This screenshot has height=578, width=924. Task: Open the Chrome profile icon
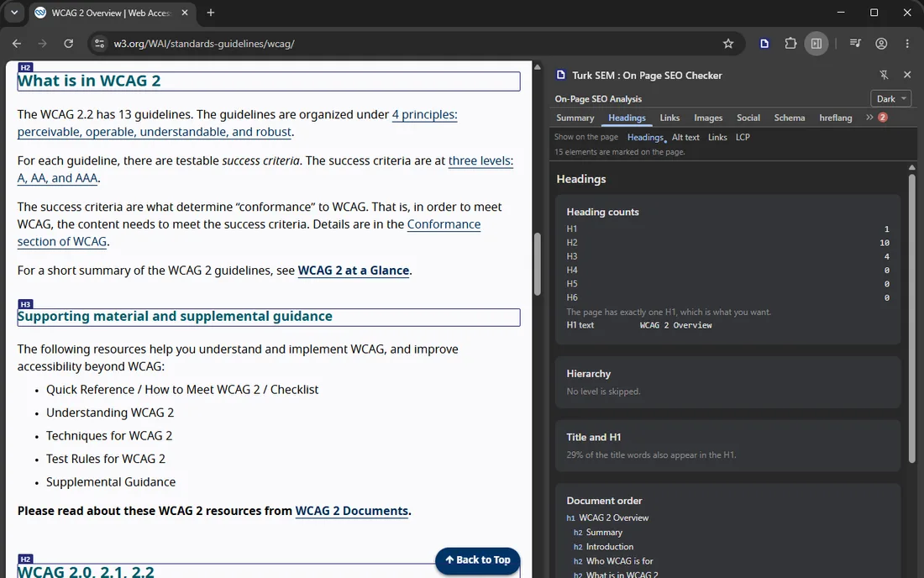click(881, 44)
